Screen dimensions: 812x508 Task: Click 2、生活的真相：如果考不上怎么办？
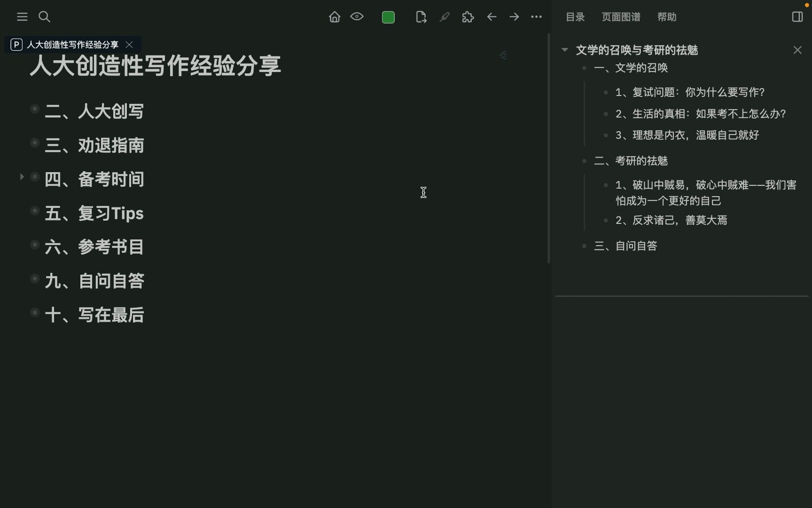point(701,114)
